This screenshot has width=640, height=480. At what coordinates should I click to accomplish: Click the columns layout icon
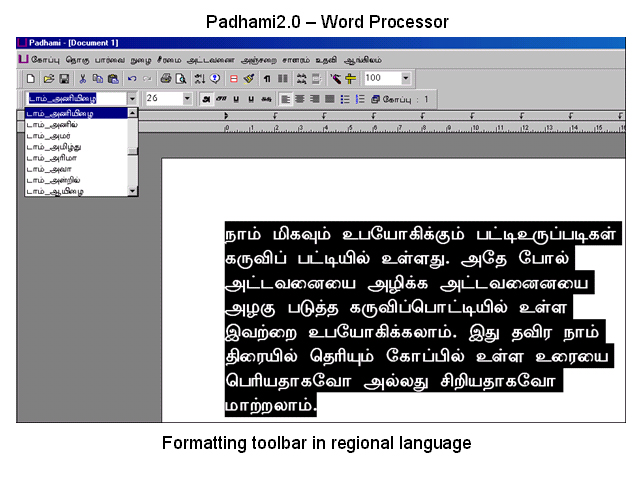coord(283,78)
